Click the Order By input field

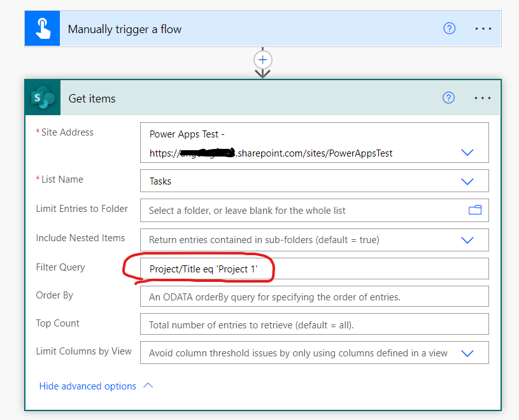pyautogui.click(x=315, y=297)
